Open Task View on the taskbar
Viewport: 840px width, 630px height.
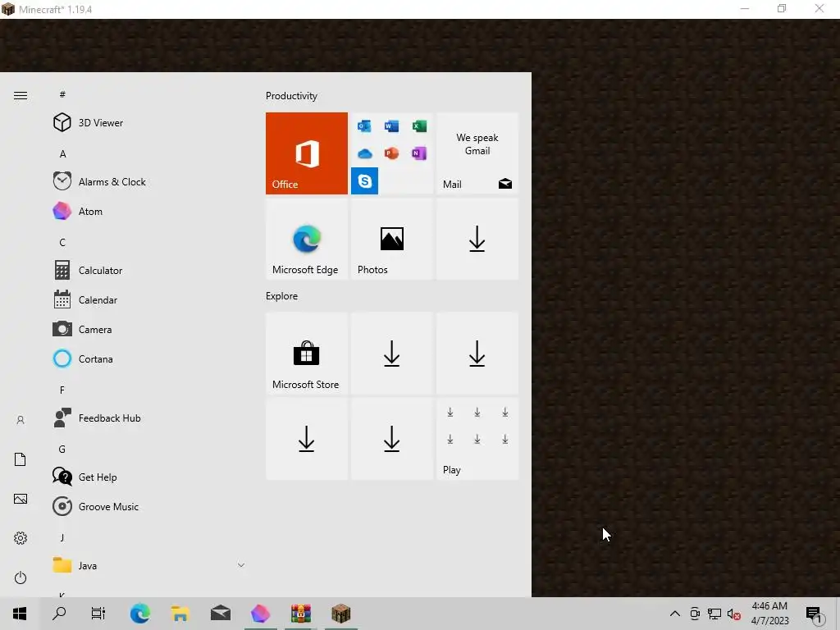pos(98,614)
